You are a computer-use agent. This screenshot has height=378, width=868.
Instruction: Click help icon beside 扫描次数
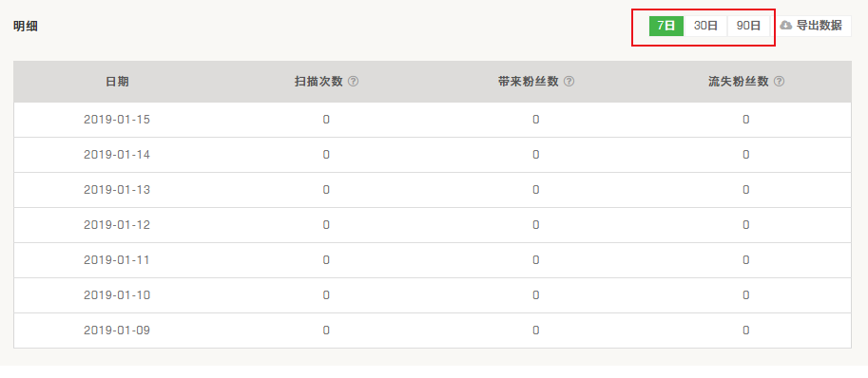click(353, 82)
